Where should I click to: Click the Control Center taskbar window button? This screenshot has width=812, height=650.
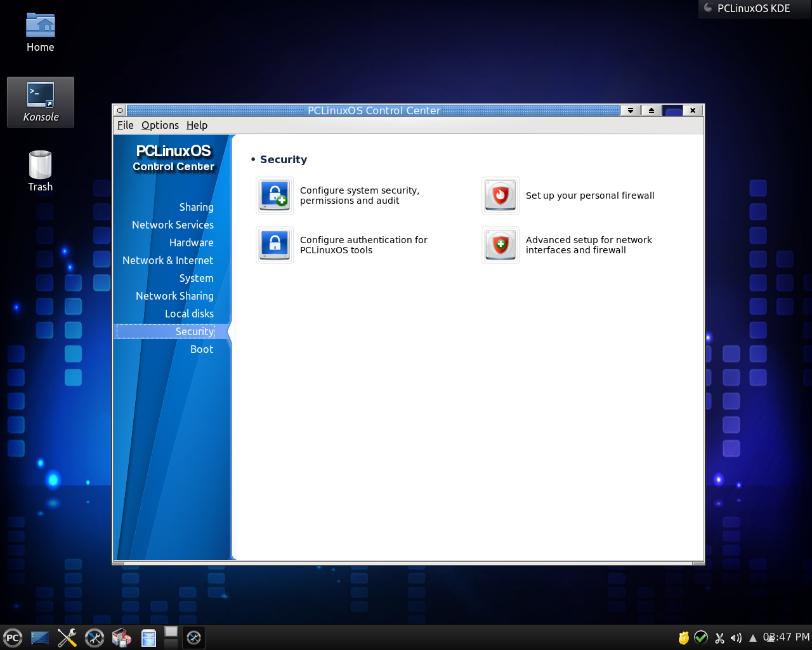194,638
